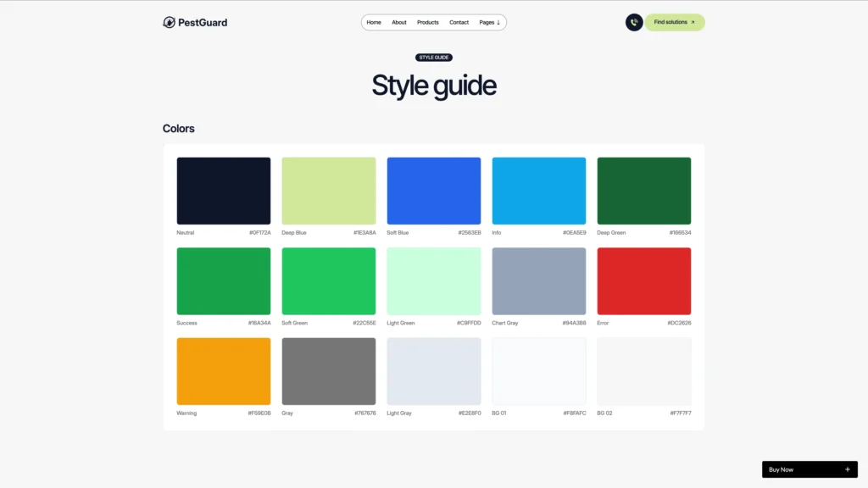Select the BG 02 swatch

644,371
